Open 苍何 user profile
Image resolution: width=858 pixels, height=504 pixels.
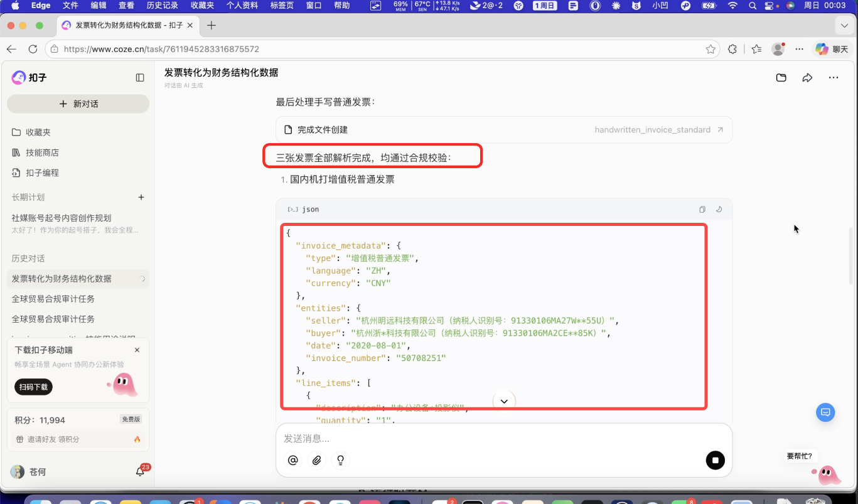[x=29, y=472]
